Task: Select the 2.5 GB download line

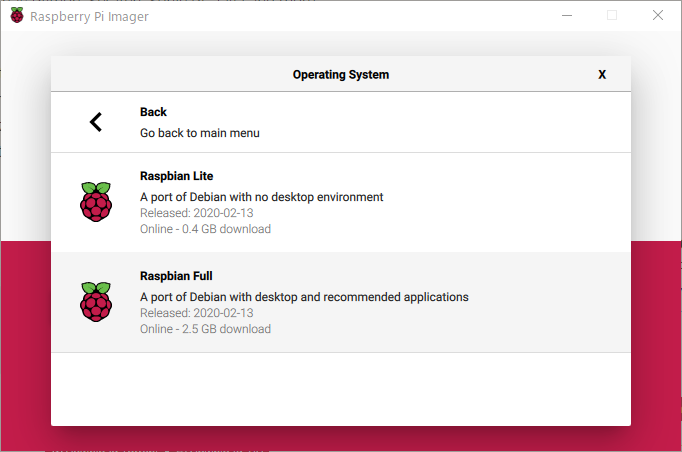Action: click(205, 329)
